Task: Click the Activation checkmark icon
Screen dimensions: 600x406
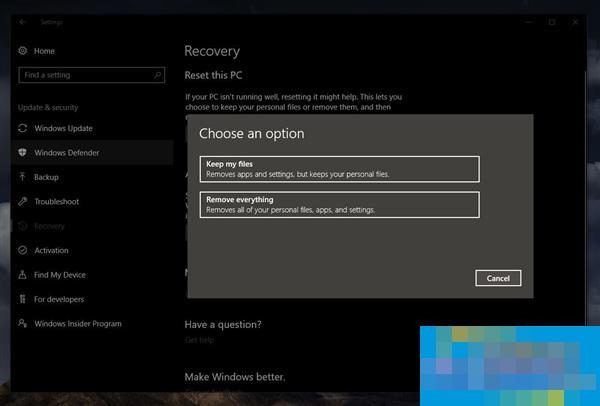Action: click(23, 250)
